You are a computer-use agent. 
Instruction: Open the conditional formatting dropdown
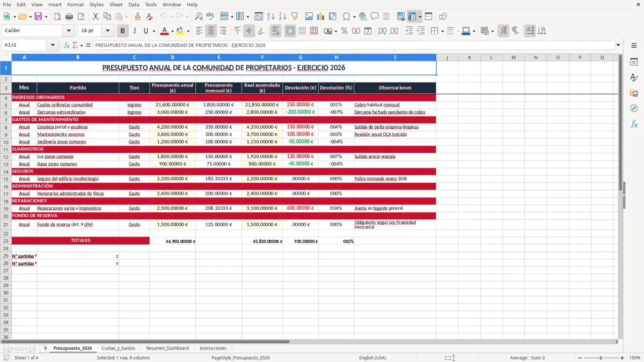pyautogui.click(x=492, y=31)
